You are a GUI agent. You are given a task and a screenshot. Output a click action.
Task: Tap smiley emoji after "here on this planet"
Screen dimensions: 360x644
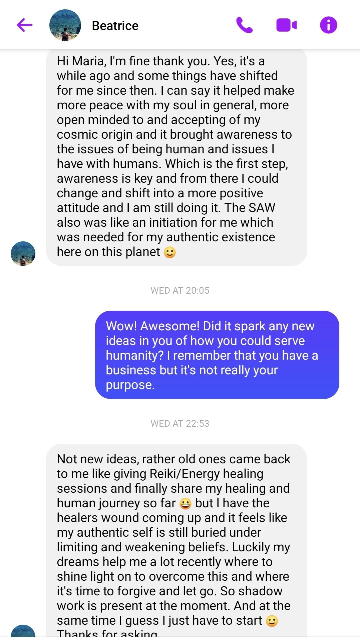tap(170, 252)
